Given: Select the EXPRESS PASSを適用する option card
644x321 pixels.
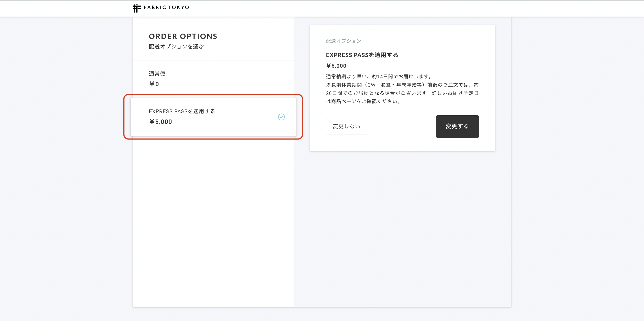Looking at the screenshot, I should (213, 117).
